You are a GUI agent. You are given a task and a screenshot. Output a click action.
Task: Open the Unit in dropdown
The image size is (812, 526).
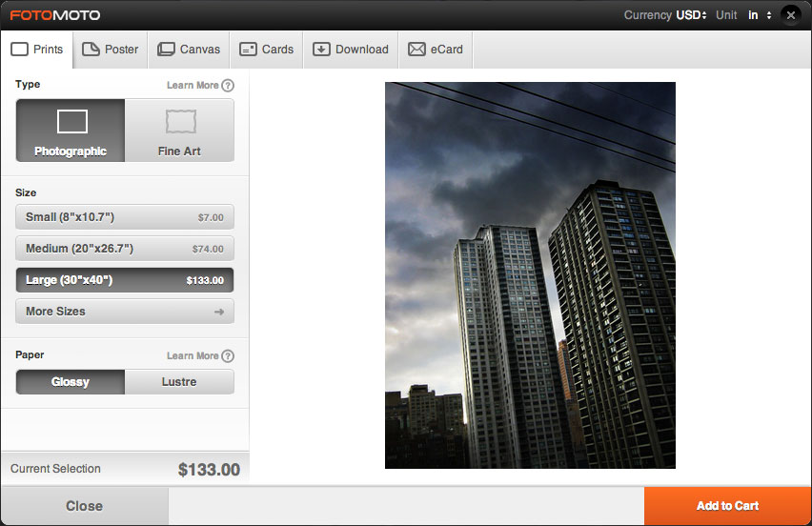[760, 15]
